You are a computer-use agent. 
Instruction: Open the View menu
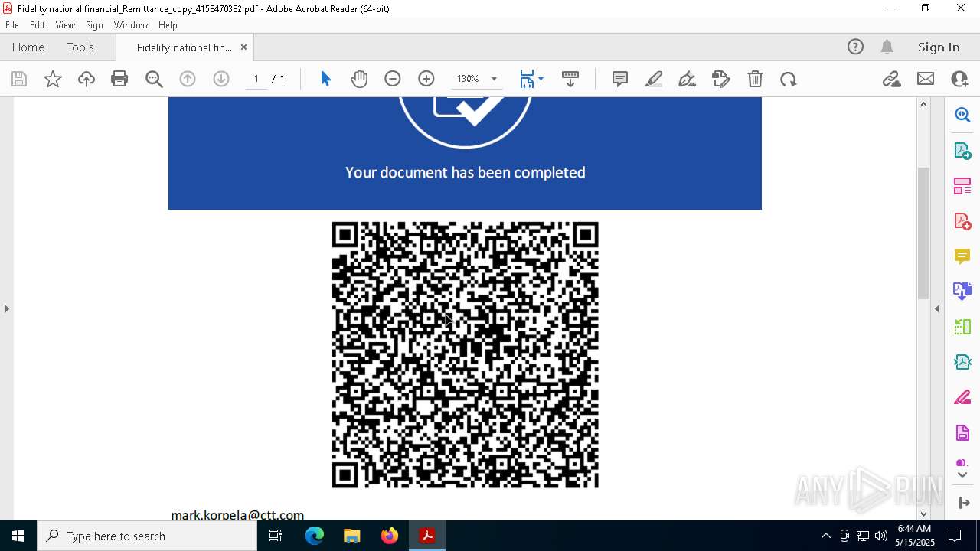click(x=65, y=25)
